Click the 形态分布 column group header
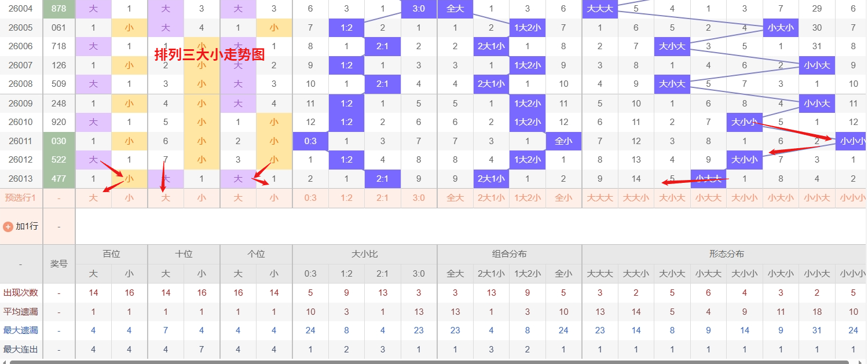The width and height of the screenshot is (868, 364). [x=727, y=254]
